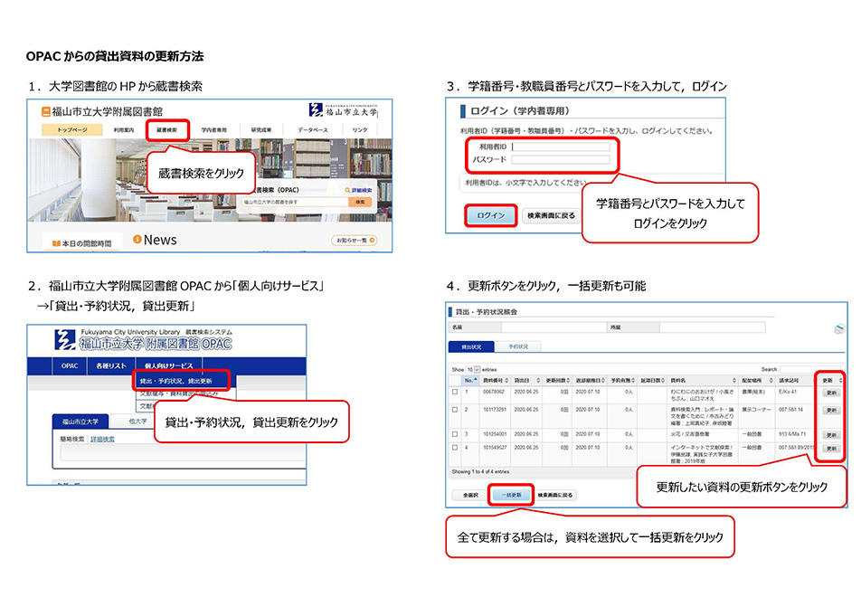Switch to the 他大学 search tab

pyautogui.click(x=137, y=422)
